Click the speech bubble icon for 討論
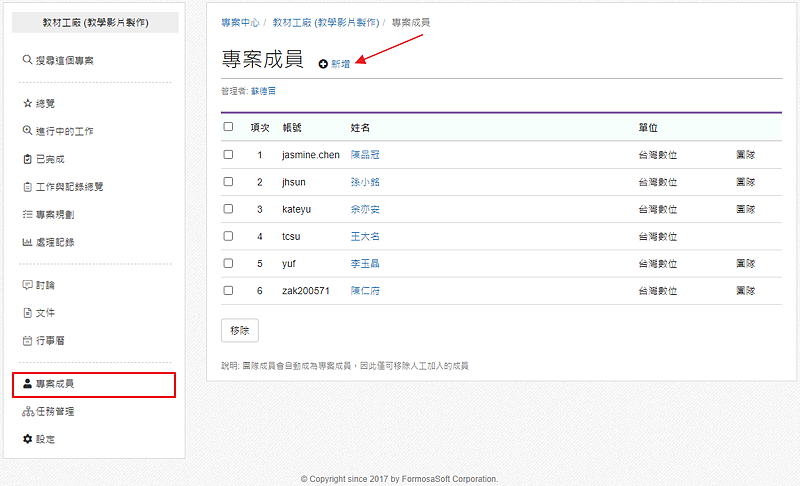 point(27,285)
